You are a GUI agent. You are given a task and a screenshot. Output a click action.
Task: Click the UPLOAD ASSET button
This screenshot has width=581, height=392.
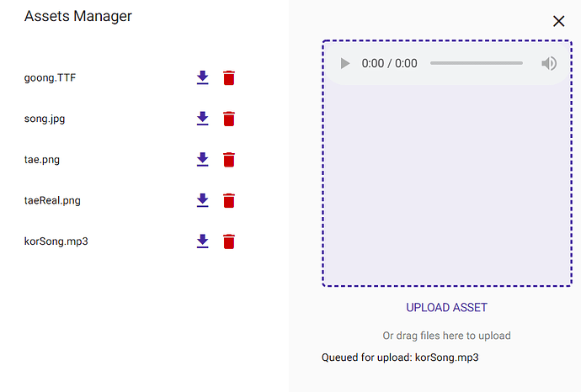tap(446, 307)
